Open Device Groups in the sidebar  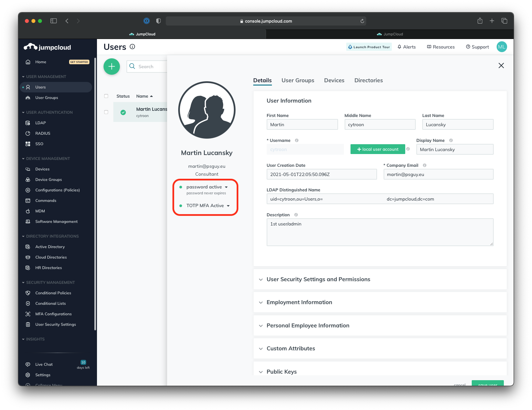[x=48, y=180]
